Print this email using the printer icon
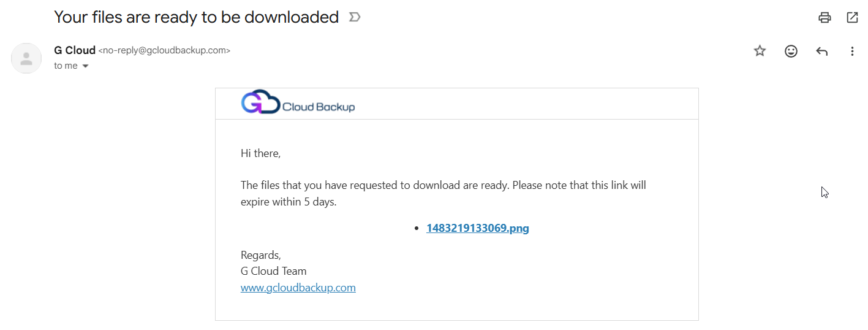868x330 pixels. (825, 18)
